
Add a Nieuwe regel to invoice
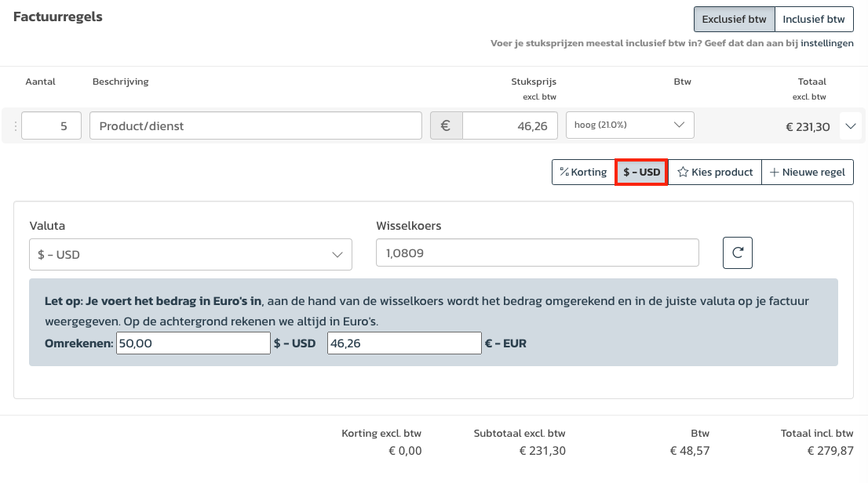coord(808,172)
